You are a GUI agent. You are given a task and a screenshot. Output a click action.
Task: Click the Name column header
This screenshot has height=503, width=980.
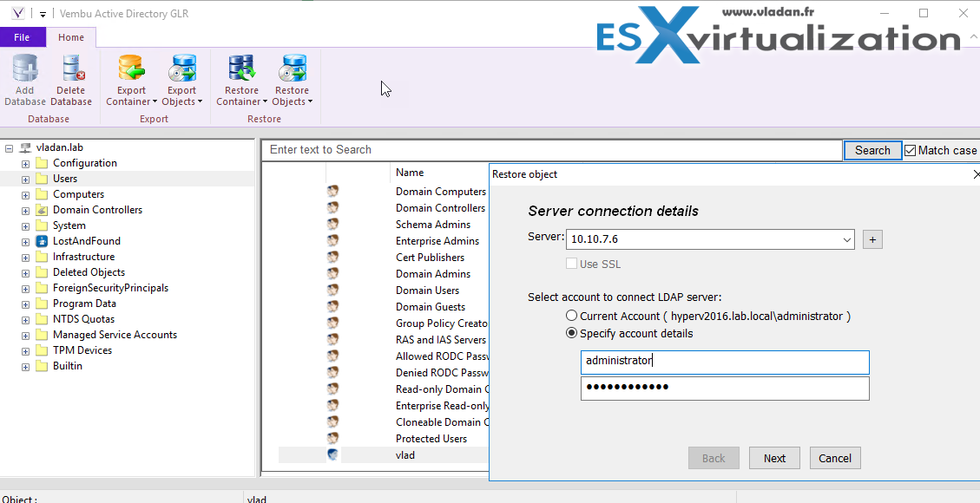(410, 173)
